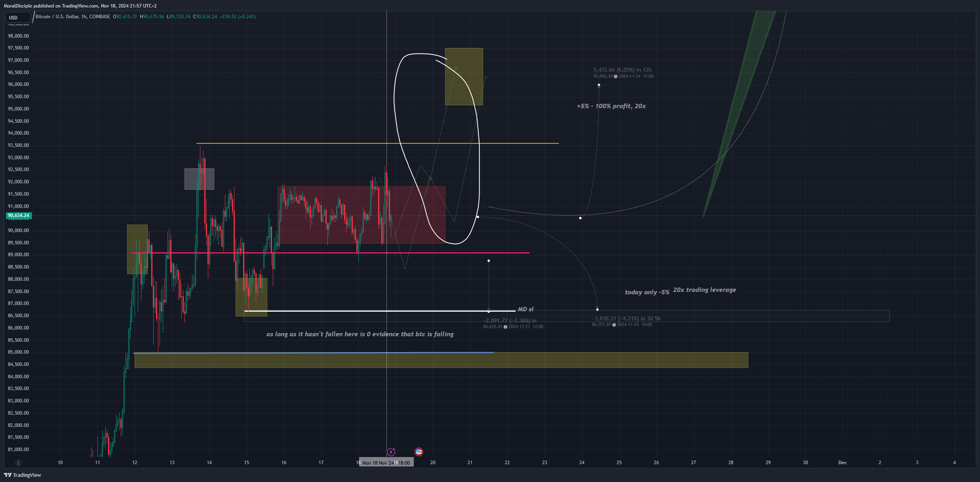Click the low price value L89,720.74
Image resolution: width=980 pixels, height=482 pixels.
coord(179,17)
